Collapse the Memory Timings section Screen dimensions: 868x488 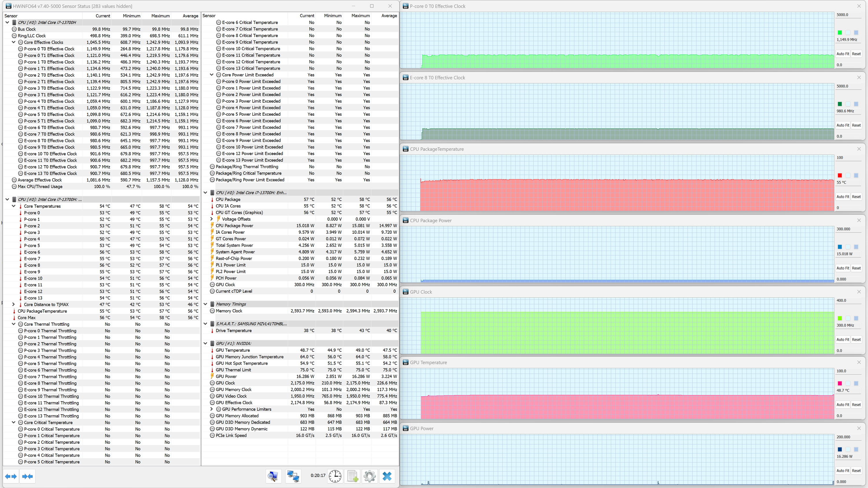click(205, 304)
